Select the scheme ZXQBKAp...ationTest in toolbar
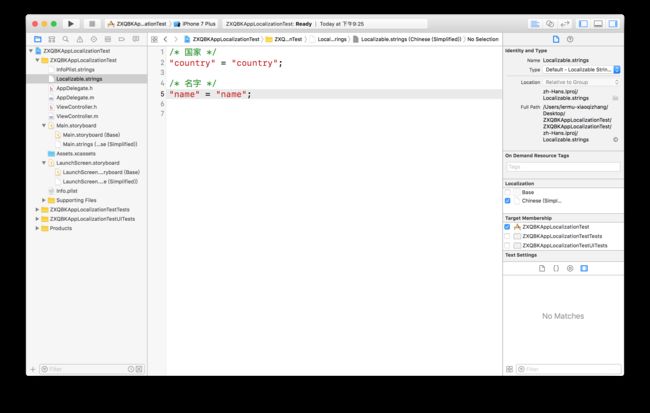Viewport: 650px width, 413px height. pyautogui.click(x=137, y=24)
